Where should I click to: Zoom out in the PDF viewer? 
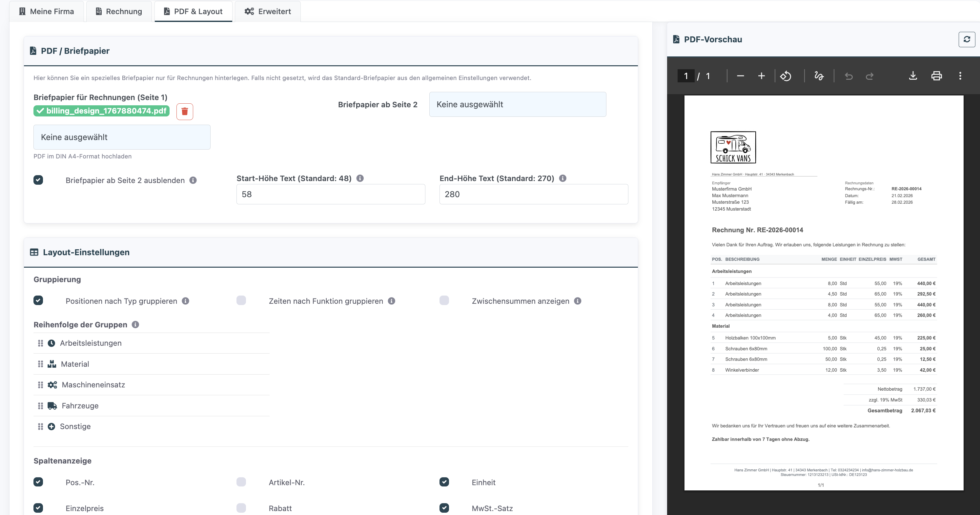point(740,76)
